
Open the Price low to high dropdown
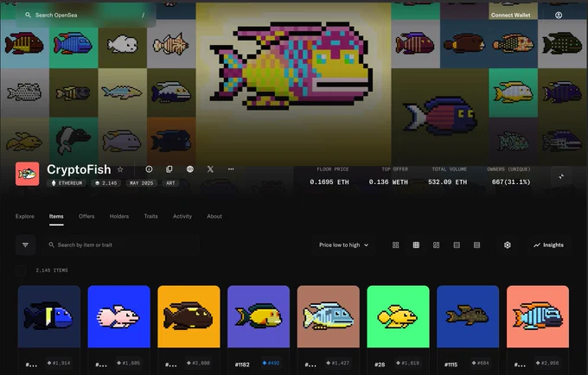[x=343, y=245]
